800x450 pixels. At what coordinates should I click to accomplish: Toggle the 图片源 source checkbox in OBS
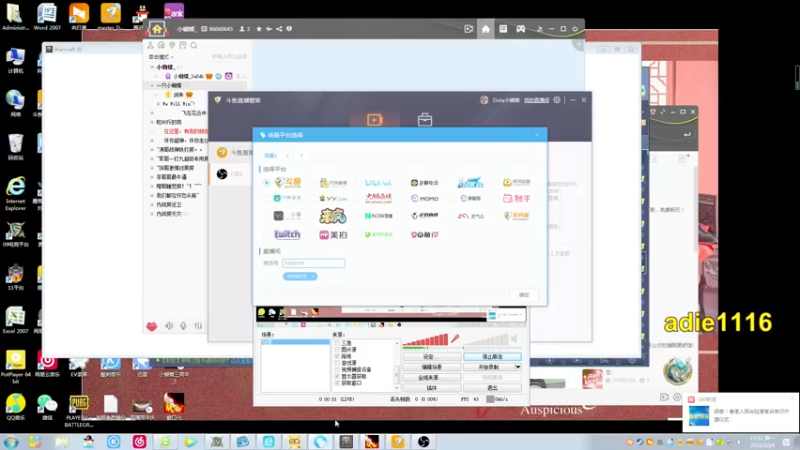click(337, 349)
